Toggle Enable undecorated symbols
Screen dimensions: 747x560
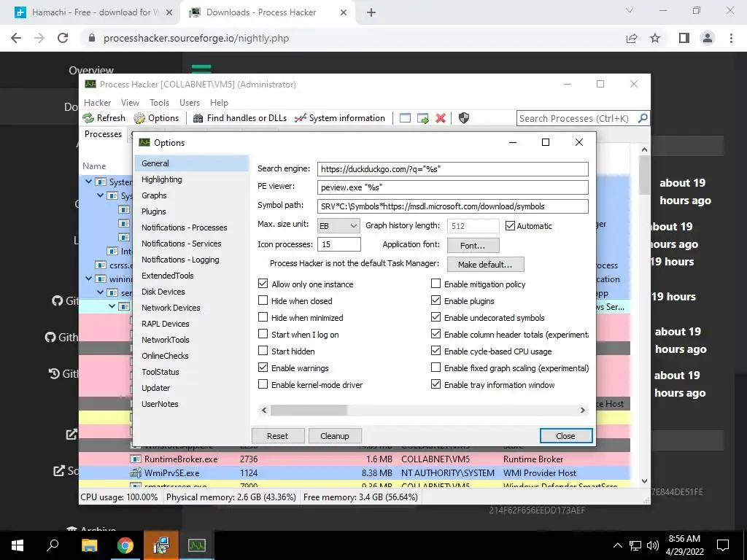436,317
